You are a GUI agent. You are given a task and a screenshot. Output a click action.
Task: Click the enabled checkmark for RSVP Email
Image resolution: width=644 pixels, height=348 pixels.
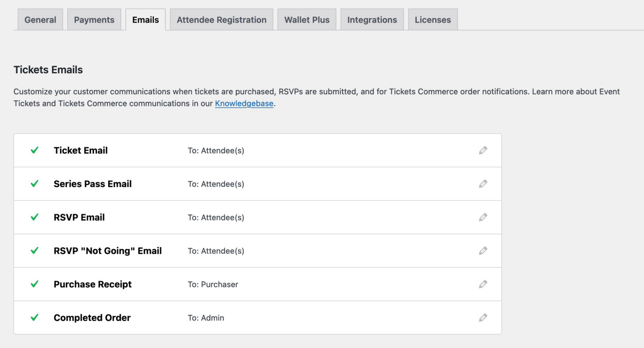[x=34, y=217]
